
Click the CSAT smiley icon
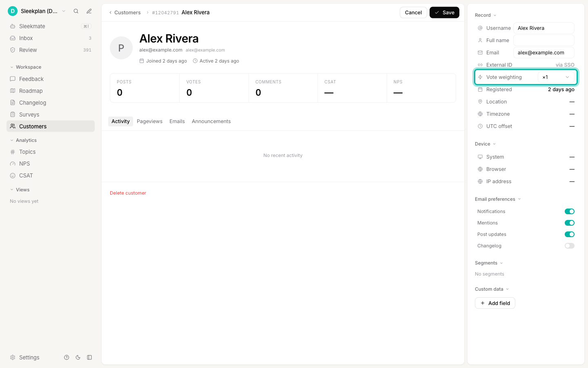[x=13, y=175]
